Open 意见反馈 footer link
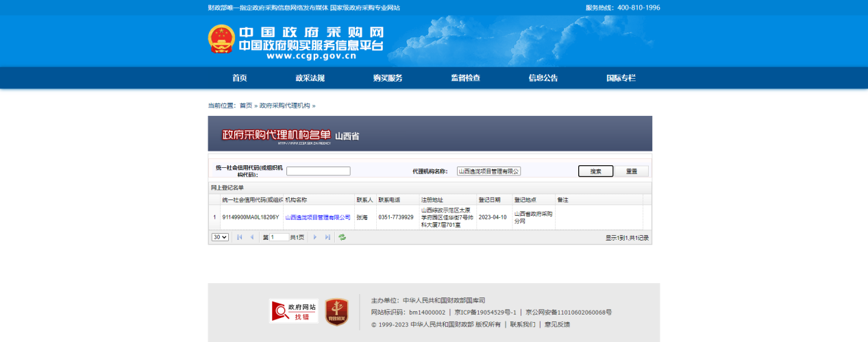The width and height of the screenshot is (868, 342). point(557,324)
